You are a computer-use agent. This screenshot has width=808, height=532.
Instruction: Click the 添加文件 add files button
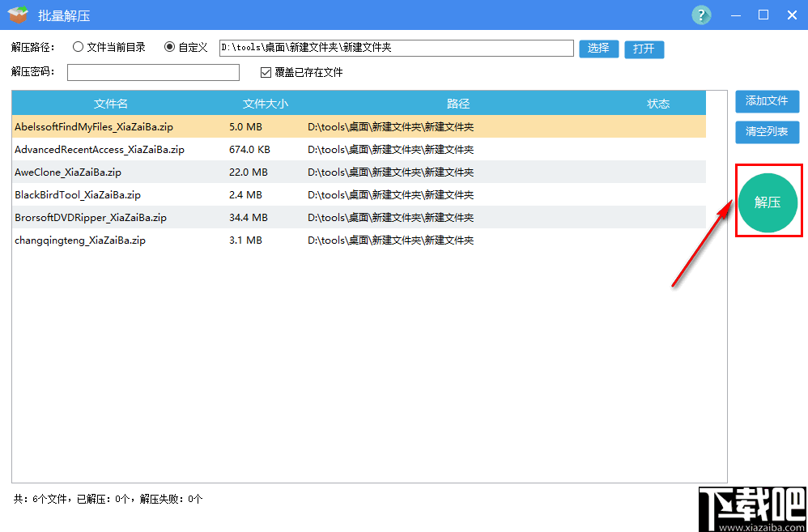pos(767,102)
